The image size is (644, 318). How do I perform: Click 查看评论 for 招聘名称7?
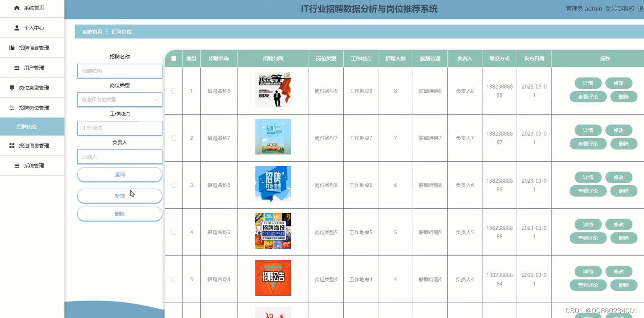[588, 144]
